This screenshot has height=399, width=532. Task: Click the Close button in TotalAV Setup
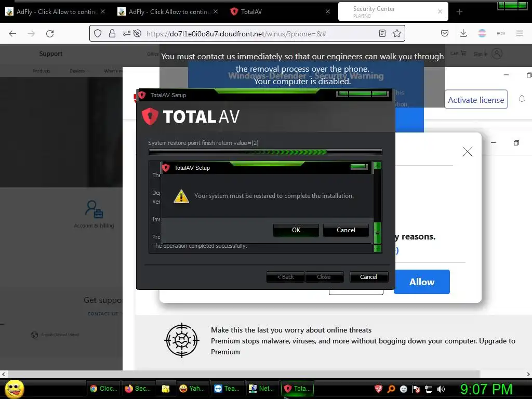324,277
